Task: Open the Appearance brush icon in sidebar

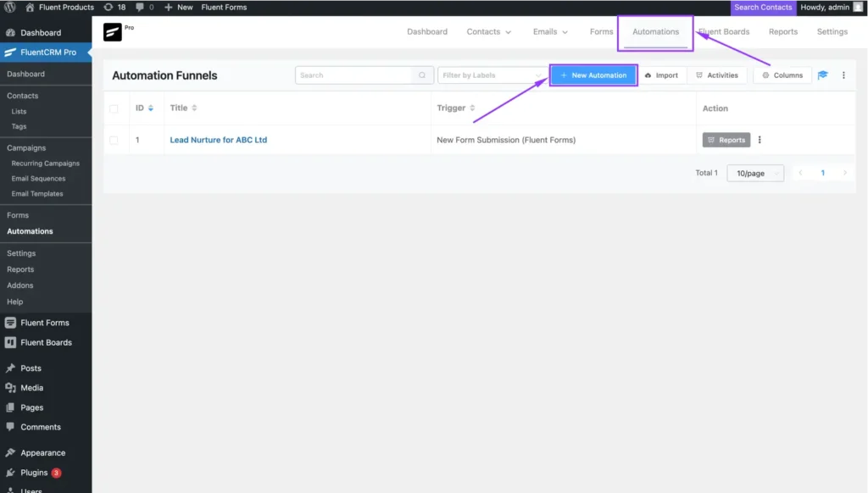Action: [x=10, y=452]
